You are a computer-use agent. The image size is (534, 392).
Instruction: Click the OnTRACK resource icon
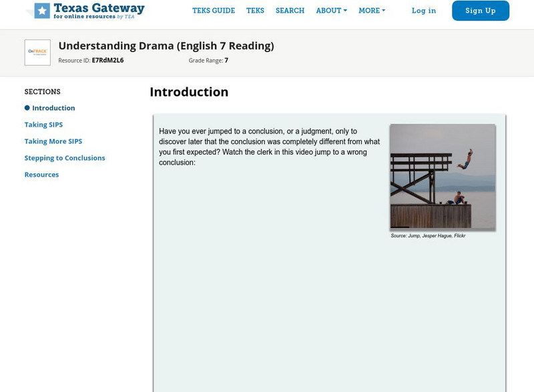(37, 53)
